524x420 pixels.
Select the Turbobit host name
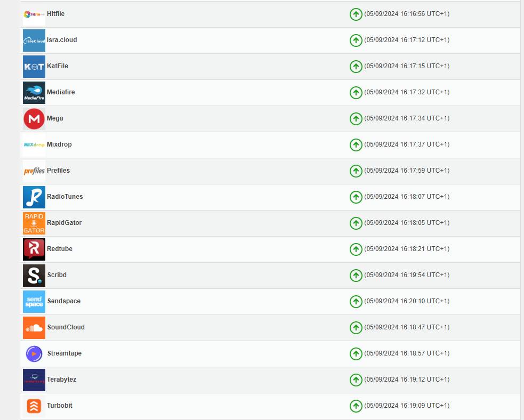tap(60, 405)
